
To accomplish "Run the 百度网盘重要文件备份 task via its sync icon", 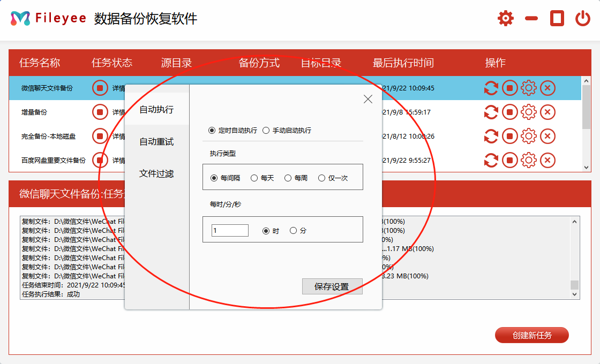I will click(491, 160).
